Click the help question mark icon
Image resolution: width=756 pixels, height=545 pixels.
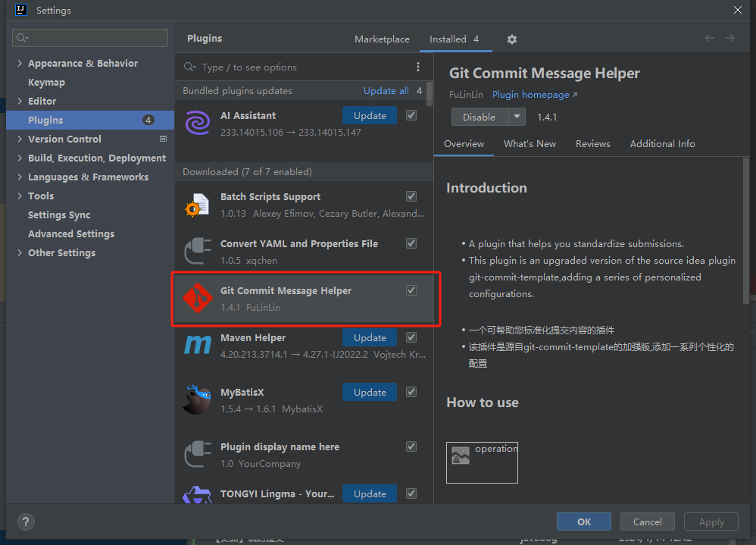[x=25, y=522]
